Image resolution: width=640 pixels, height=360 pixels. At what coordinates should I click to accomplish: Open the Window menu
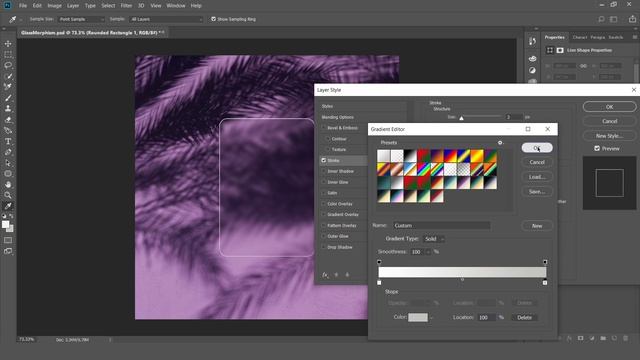176,6
